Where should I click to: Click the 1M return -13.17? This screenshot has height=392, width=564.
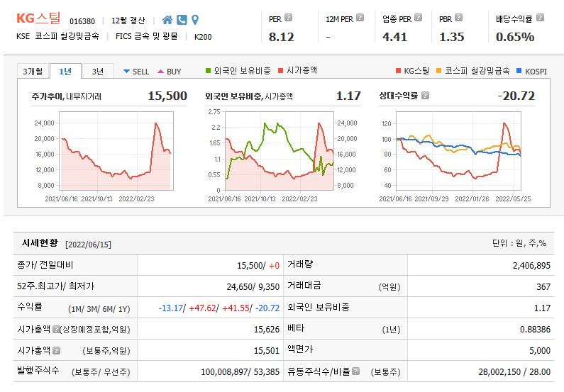[x=171, y=308]
